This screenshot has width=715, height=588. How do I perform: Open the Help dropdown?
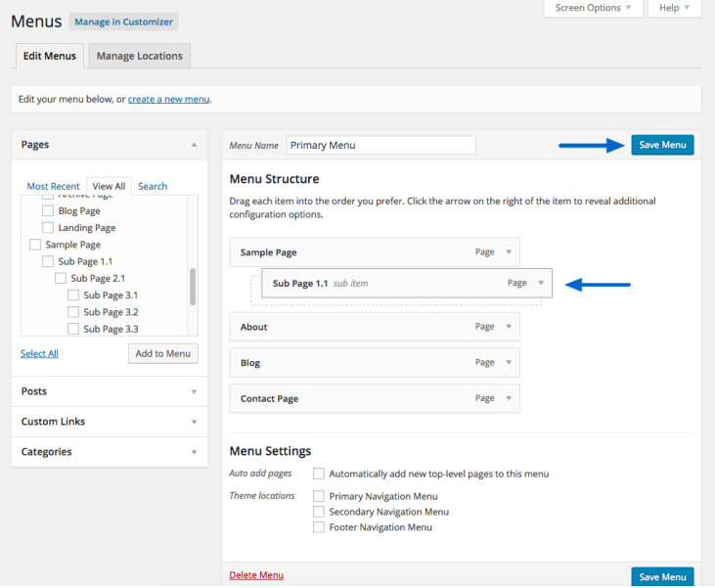pos(675,8)
